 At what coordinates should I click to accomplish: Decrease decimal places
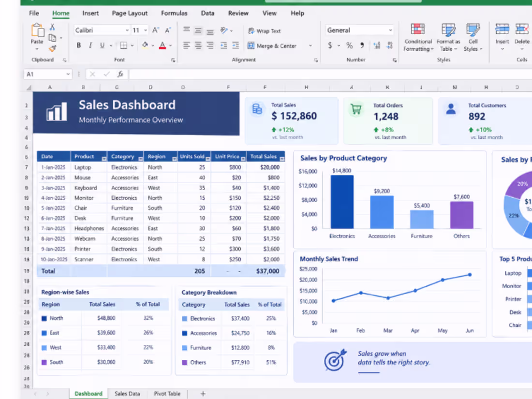(389, 45)
